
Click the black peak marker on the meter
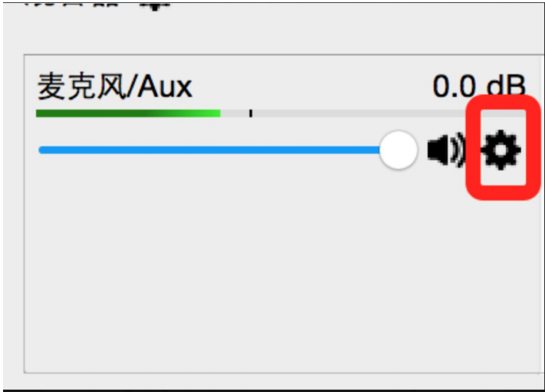251,113
